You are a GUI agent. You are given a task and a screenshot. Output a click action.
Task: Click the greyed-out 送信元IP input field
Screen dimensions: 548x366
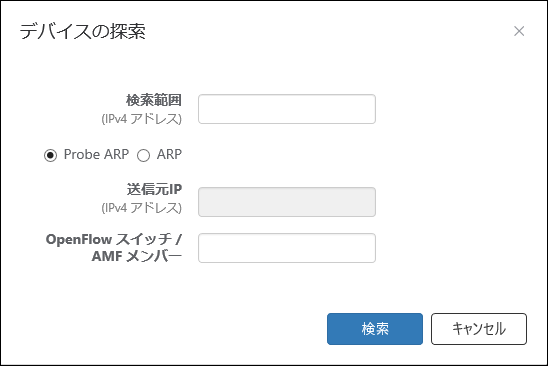287,202
